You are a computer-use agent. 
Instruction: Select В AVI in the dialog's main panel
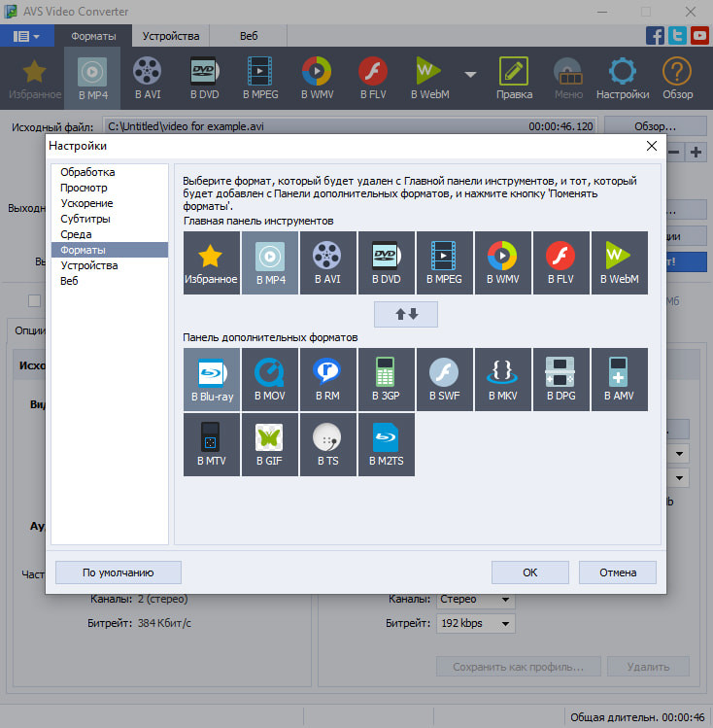pyautogui.click(x=328, y=262)
